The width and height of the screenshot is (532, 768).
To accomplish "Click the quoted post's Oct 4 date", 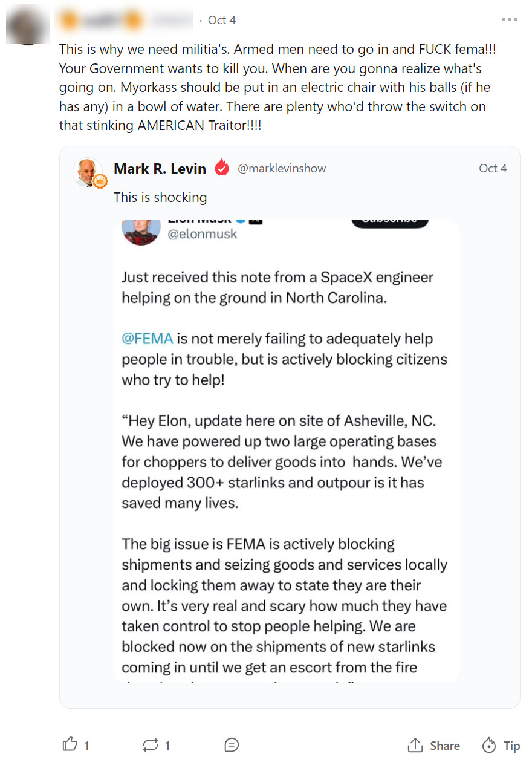I will click(492, 169).
